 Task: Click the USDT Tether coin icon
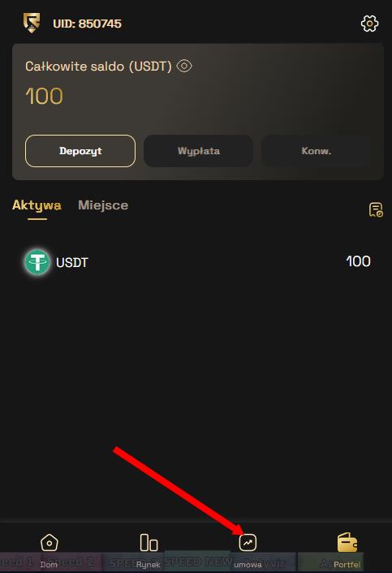tap(37, 262)
